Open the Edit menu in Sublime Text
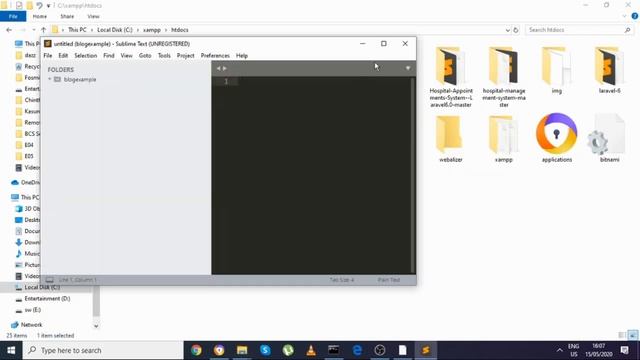Screen dimensions: 640x360 [63, 56]
